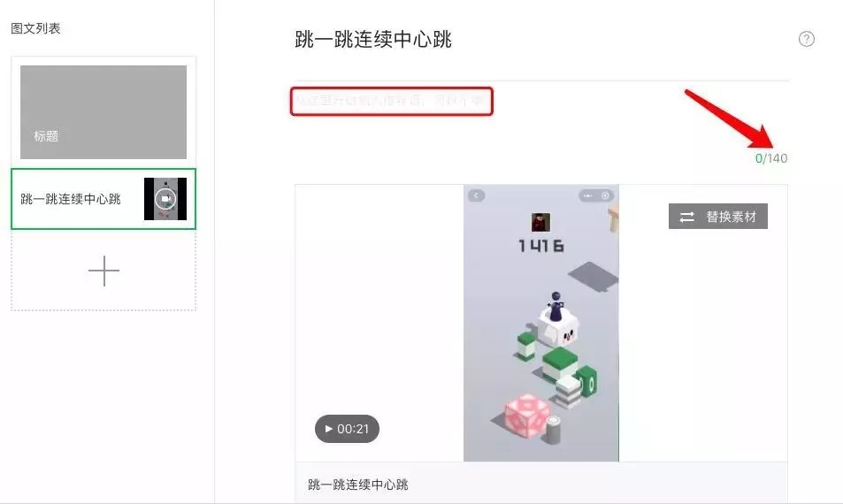Tap the back arrow in the game video
The width and height of the screenshot is (843, 504).
476,195
